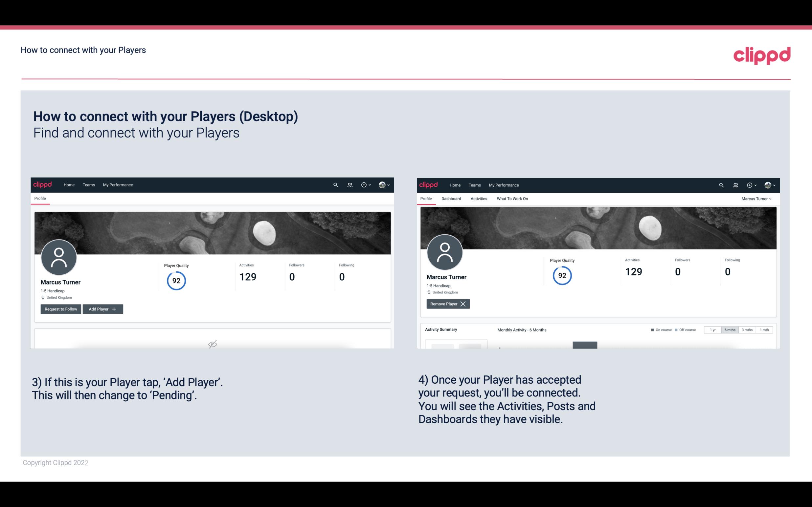Screen dimensions: 812x507
Task: Select the '1 yr' activity timeframe option
Action: [x=712, y=329]
